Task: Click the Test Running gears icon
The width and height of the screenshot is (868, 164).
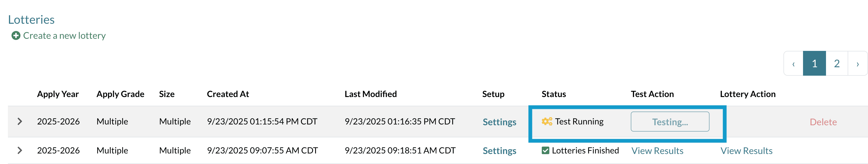Action: point(547,121)
